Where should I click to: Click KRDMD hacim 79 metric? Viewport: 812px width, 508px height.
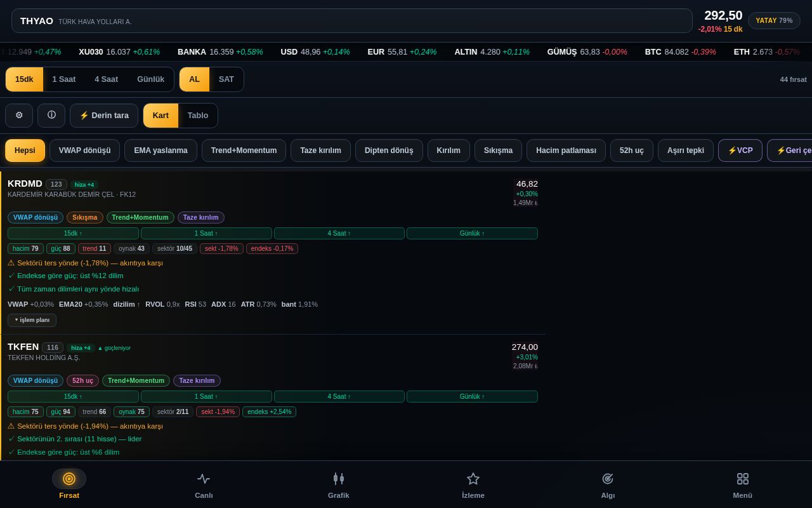(x=25, y=248)
